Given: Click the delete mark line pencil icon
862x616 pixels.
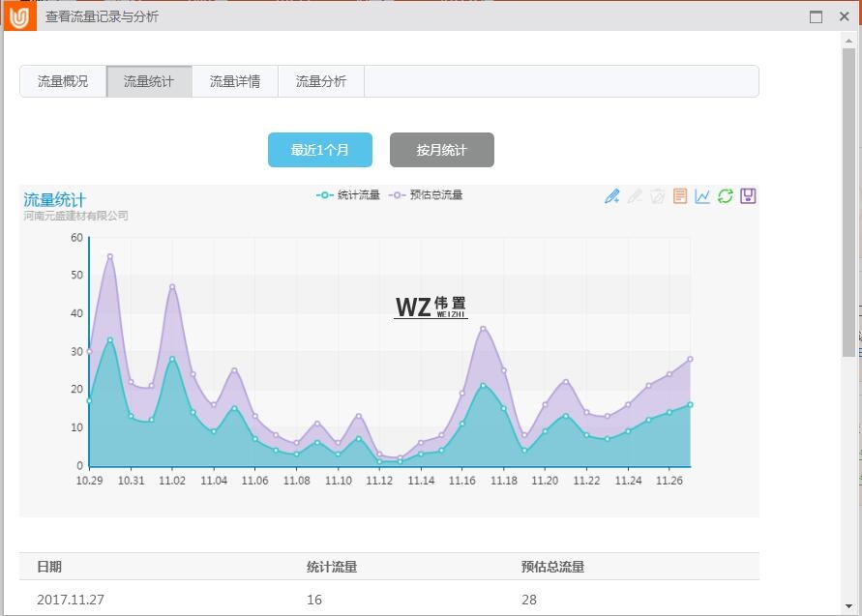Looking at the screenshot, I should point(635,196).
